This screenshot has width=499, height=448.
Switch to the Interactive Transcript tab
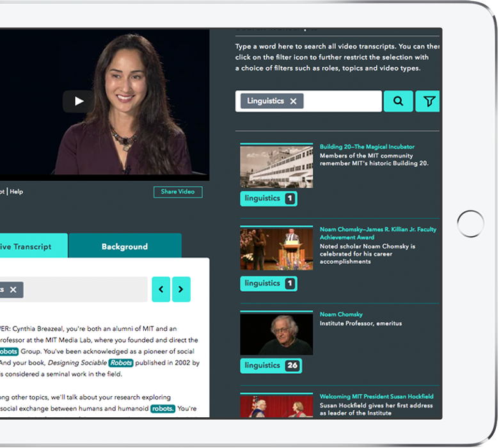coord(33,246)
